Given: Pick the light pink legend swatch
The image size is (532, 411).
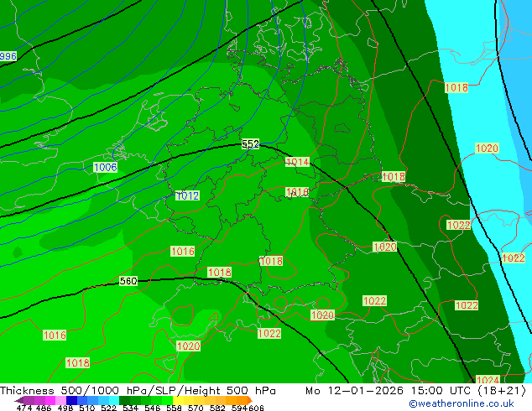Looking at the screenshot, I should pyautogui.click(x=60, y=400).
